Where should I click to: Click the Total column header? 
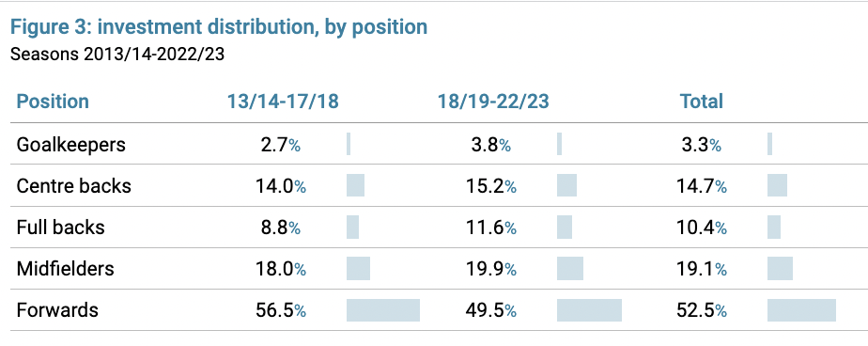point(702,102)
